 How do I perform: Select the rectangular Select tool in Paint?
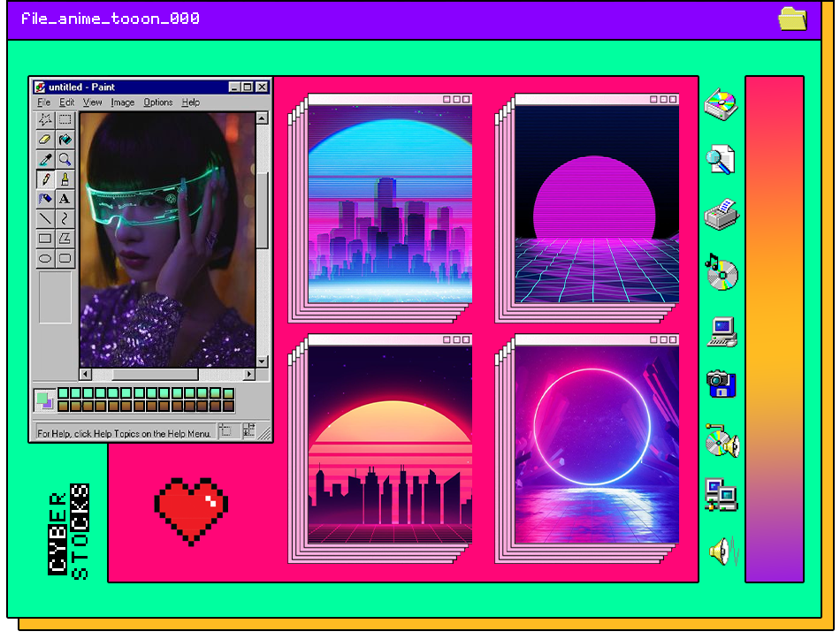click(x=65, y=119)
